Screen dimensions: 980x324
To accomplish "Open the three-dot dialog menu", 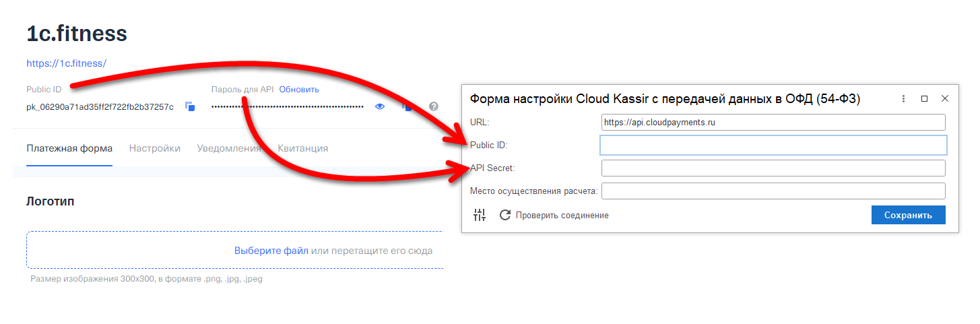I will 903,98.
